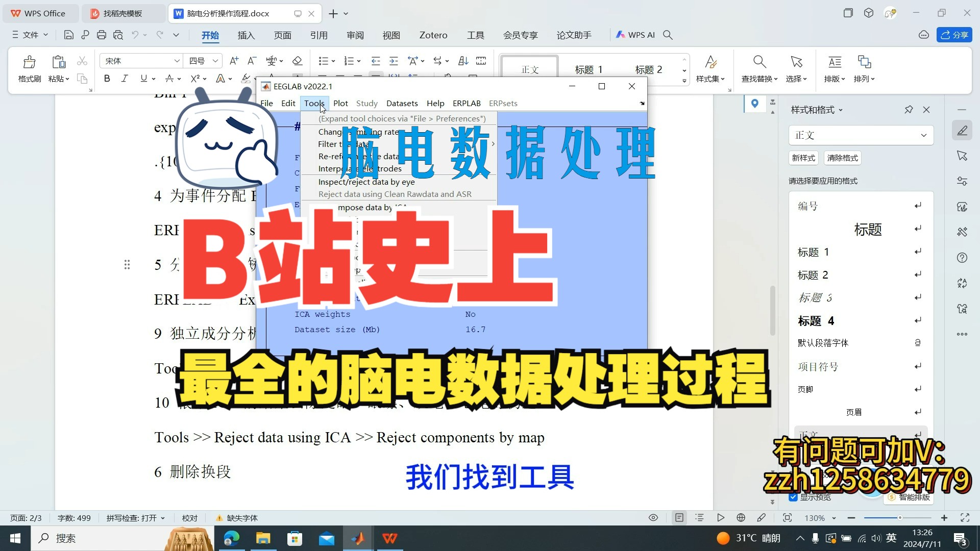Open Find and Replace magnifier
This screenshot has height=551, width=980.
[x=759, y=62]
